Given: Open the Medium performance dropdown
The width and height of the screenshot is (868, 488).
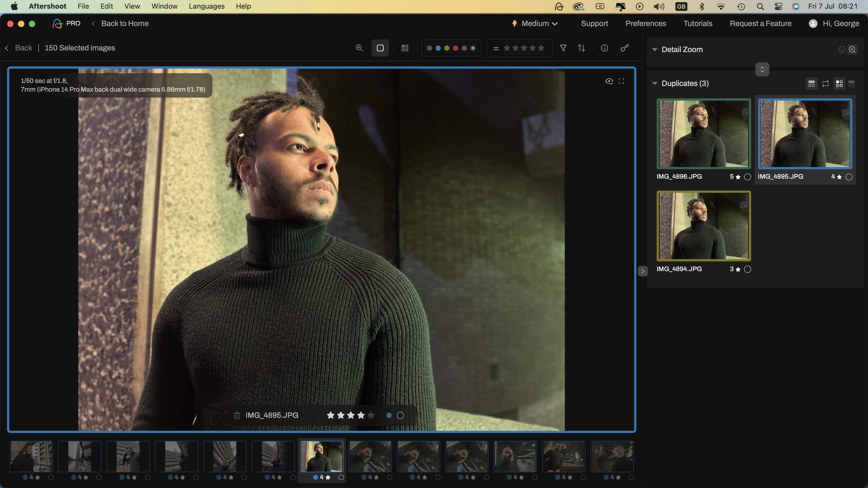Looking at the screenshot, I should pos(535,24).
